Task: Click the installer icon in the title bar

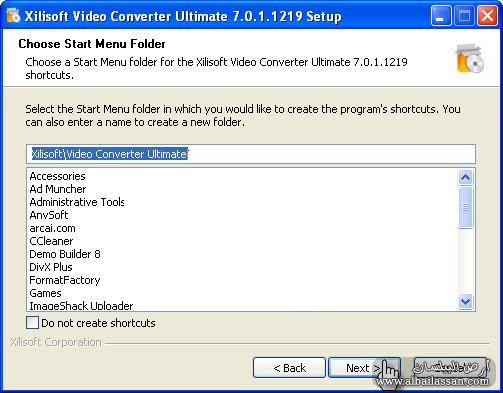Action: (x=13, y=15)
